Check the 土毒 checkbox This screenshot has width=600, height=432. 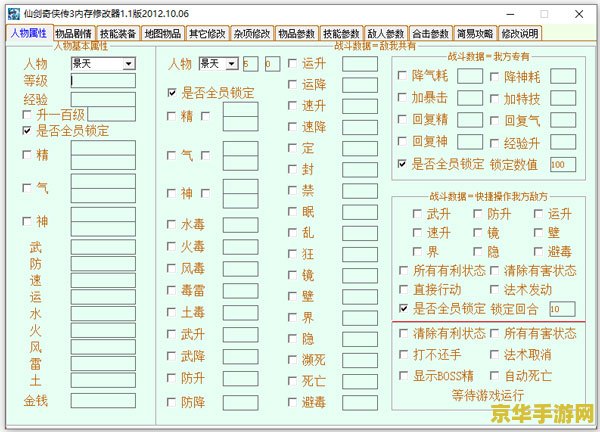coord(171,312)
